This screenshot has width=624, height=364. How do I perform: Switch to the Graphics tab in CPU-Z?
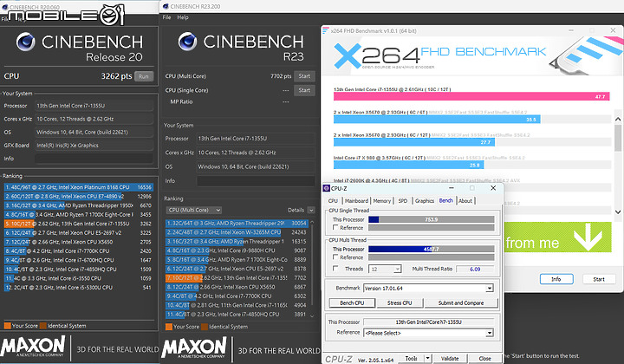coord(425,201)
